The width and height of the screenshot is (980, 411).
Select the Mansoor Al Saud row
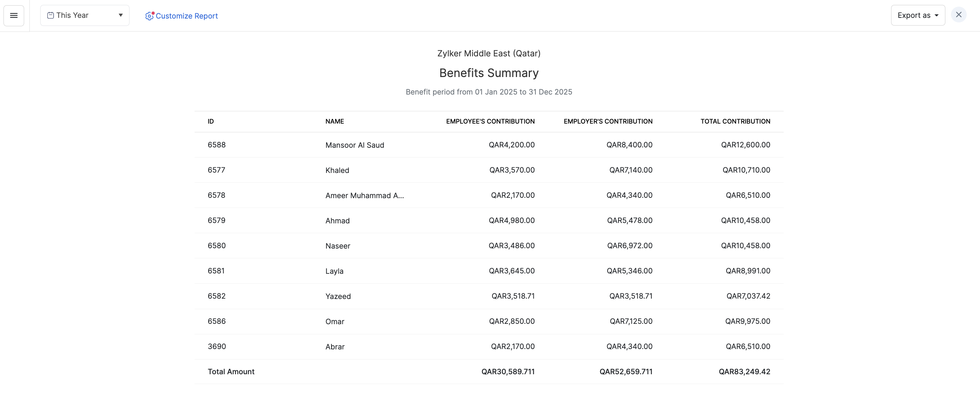355,145
